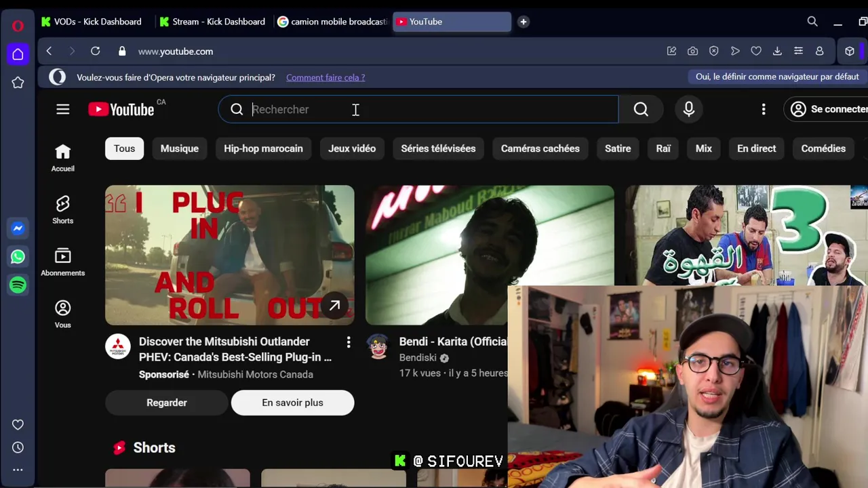
Task: Open WhatsApp in the Opera sidebar
Action: (x=18, y=257)
